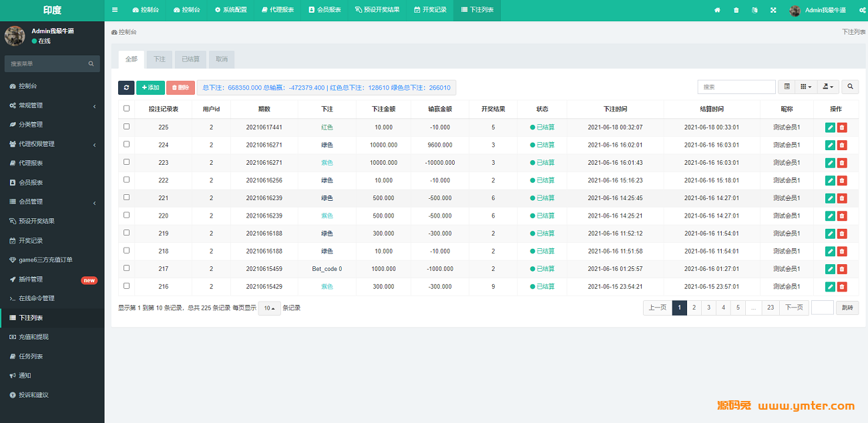This screenshot has height=423, width=868.
Task: Click the page number jump input box
Action: (823, 308)
